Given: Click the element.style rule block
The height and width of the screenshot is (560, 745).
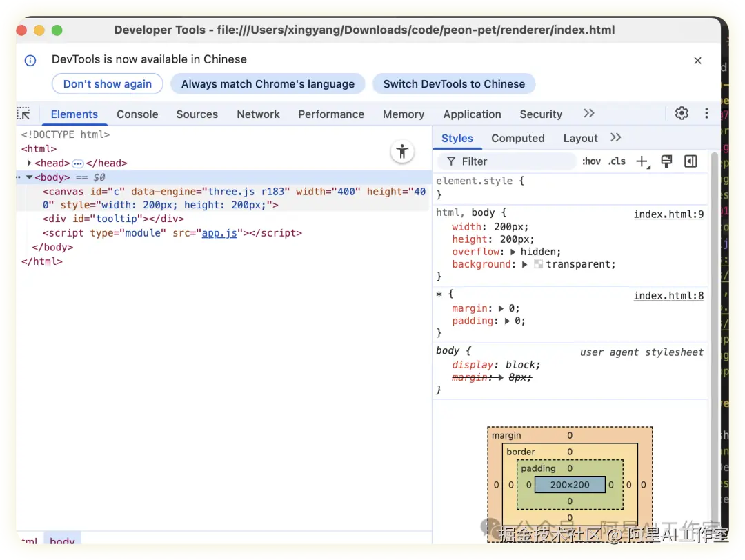Looking at the screenshot, I should coord(570,188).
